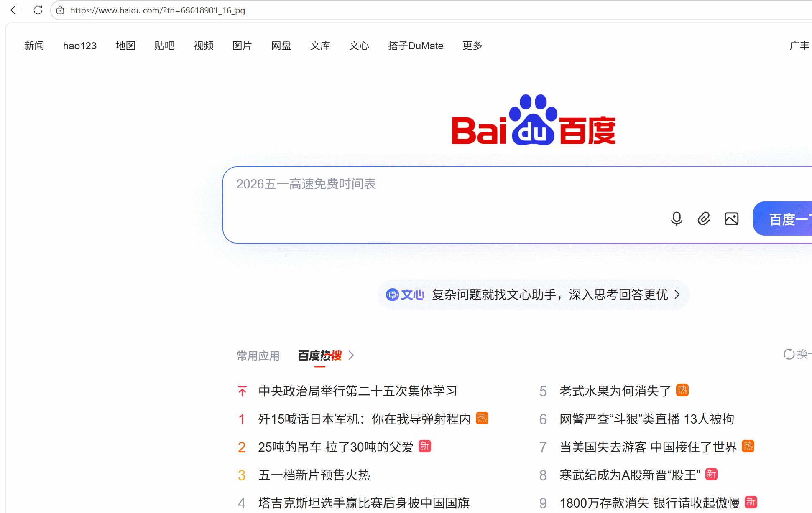This screenshot has width=812, height=513.
Task: Click inside the Baidu search input box
Action: [x=418, y=184]
